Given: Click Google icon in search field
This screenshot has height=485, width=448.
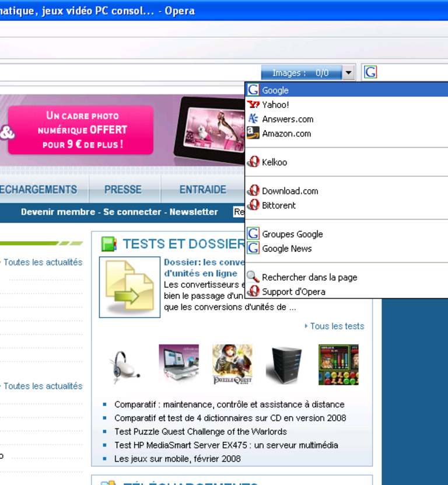Looking at the screenshot, I should 370,72.
